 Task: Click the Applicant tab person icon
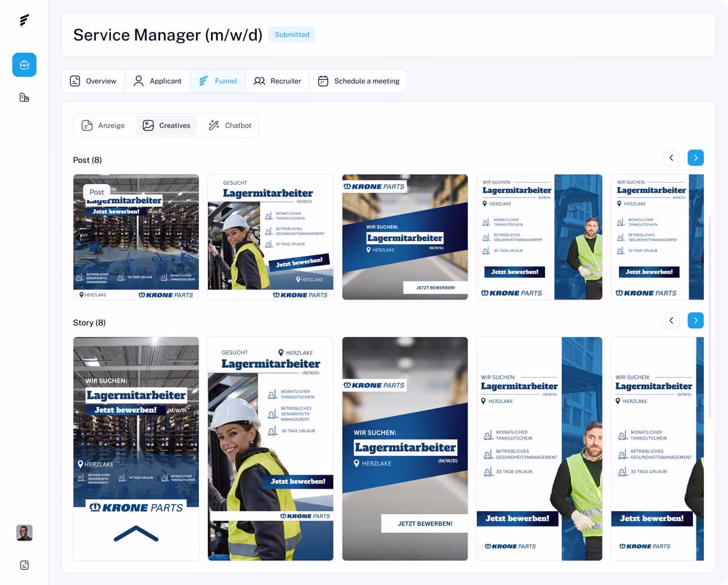[138, 81]
